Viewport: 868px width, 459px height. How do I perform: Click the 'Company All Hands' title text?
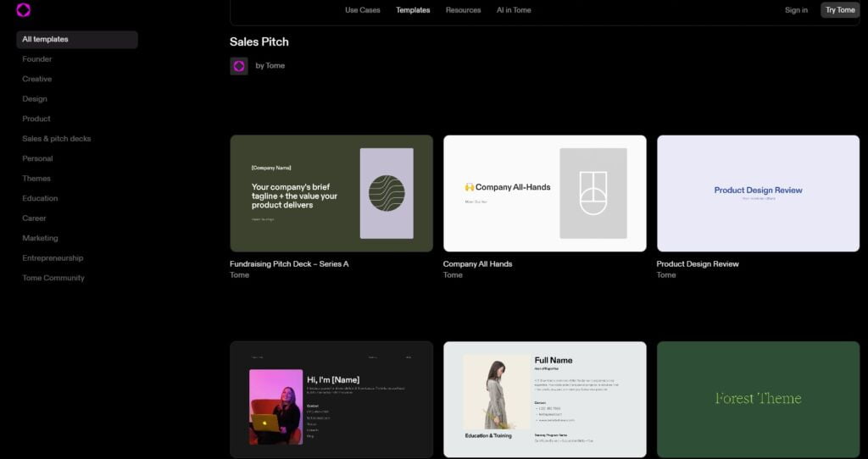click(x=478, y=264)
